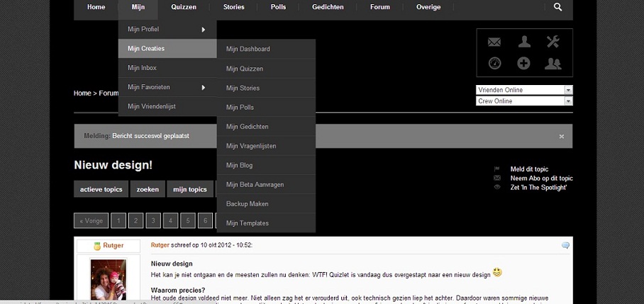This screenshot has width=644, height=304.
Task: Click Nieuw design! topic title
Action: pos(113,165)
